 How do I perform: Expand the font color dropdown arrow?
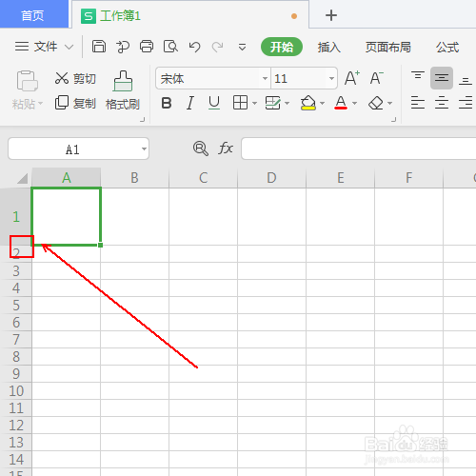354,103
